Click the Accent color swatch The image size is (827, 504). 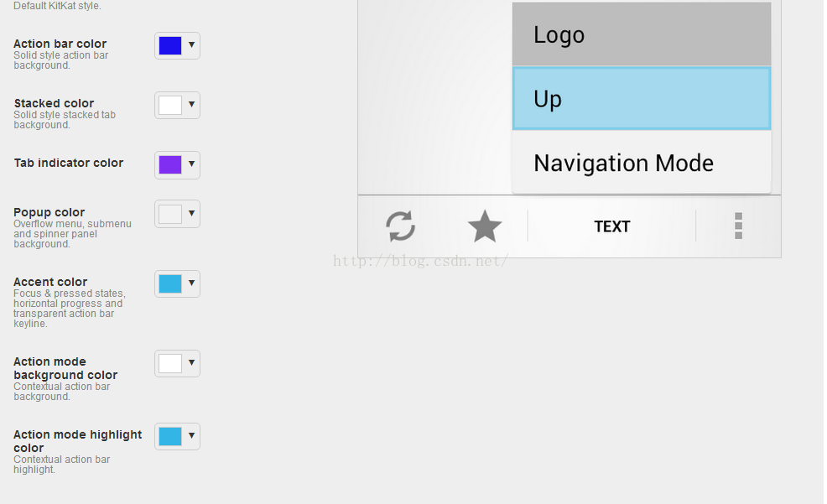pos(170,283)
